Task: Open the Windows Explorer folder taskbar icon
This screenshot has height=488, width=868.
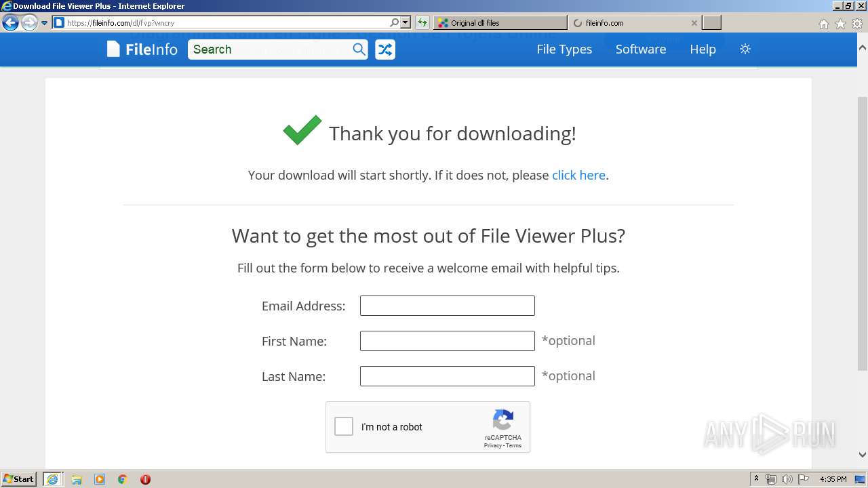Action: 77,479
